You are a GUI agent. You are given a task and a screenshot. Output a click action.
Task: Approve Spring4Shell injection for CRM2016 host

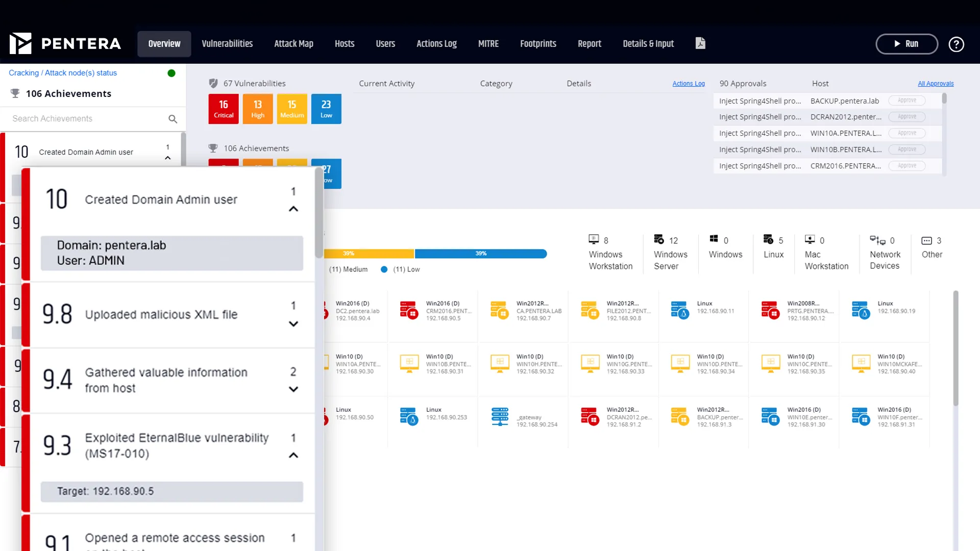(x=907, y=166)
